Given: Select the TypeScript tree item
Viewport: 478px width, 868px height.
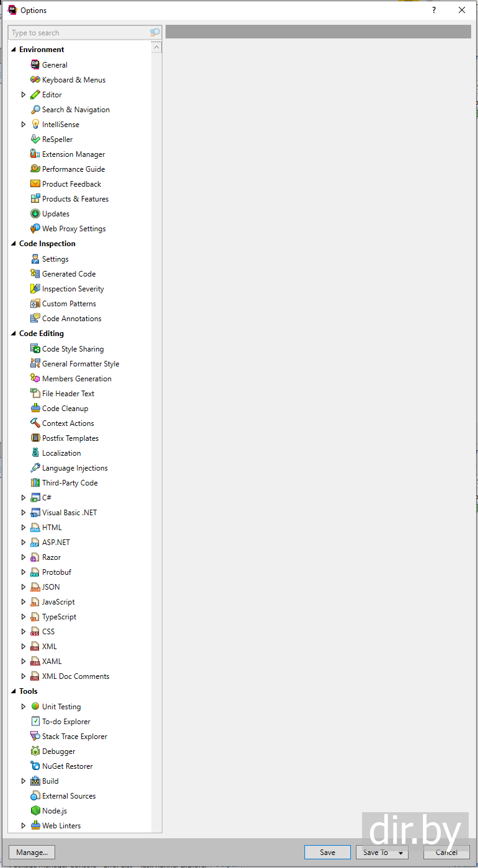Looking at the screenshot, I should (60, 617).
